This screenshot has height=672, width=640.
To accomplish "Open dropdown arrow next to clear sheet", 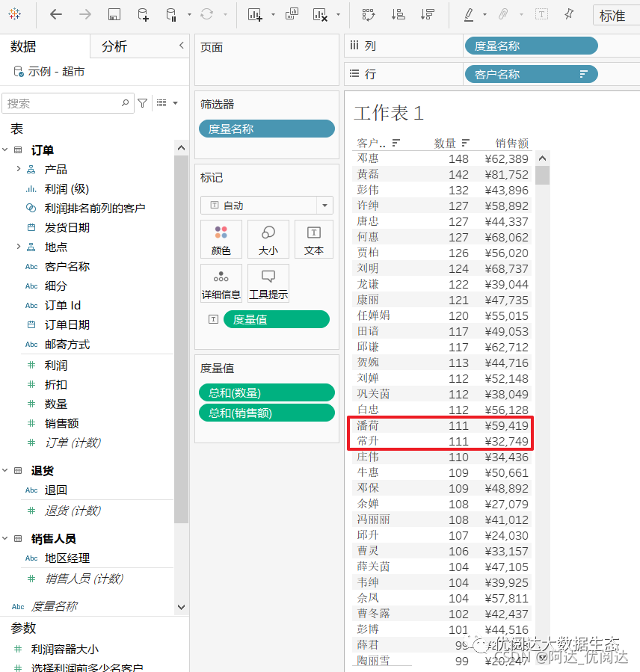I will pyautogui.click(x=338, y=14).
